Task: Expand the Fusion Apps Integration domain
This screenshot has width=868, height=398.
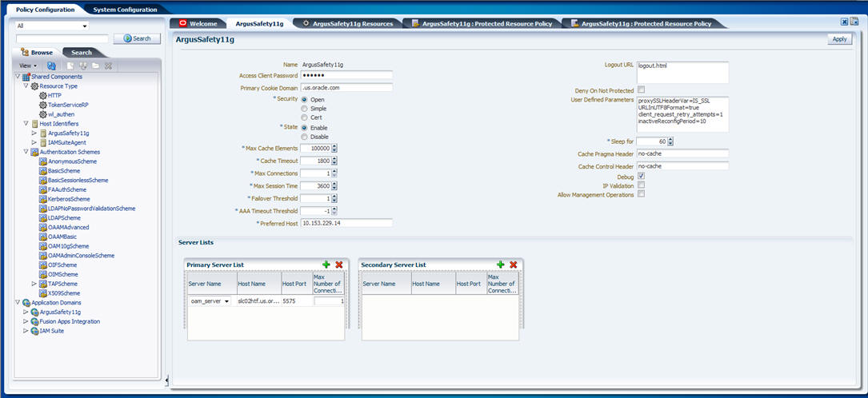Action: click(x=26, y=322)
